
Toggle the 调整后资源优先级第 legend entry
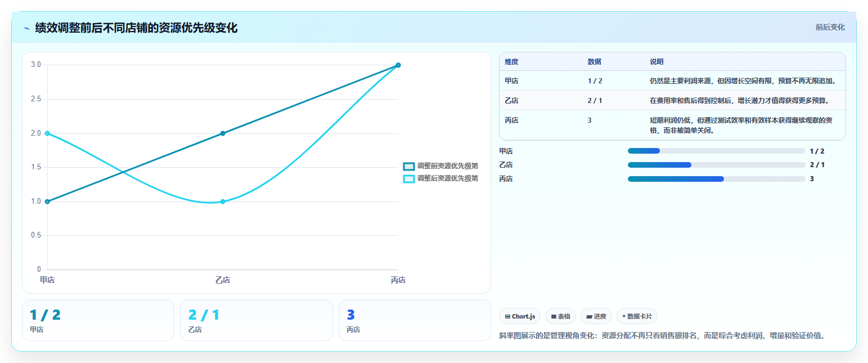click(441, 178)
